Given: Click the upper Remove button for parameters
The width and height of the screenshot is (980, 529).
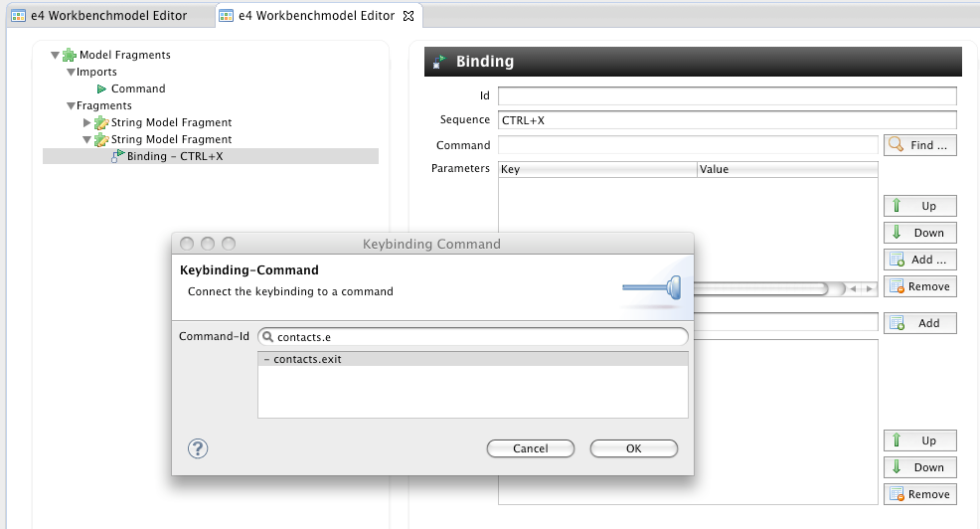Looking at the screenshot, I should pyautogui.click(x=920, y=286).
